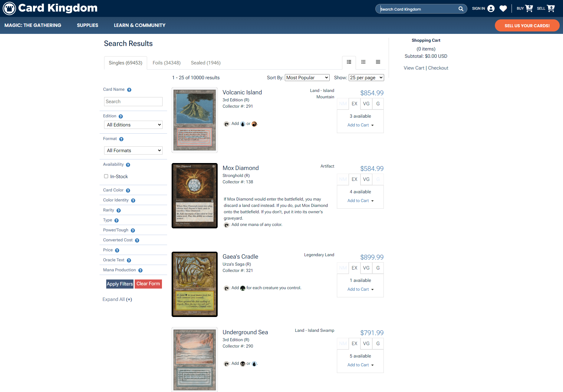Switch to grid view icon
563x392 pixels.
tap(364, 62)
